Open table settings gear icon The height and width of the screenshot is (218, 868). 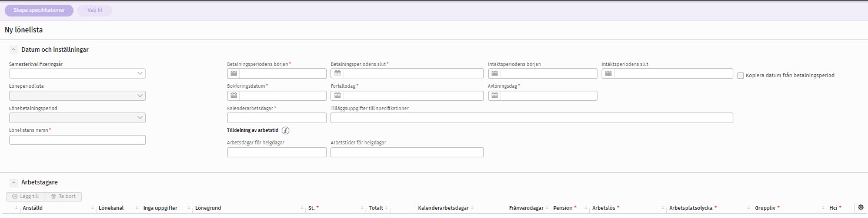tap(861, 207)
